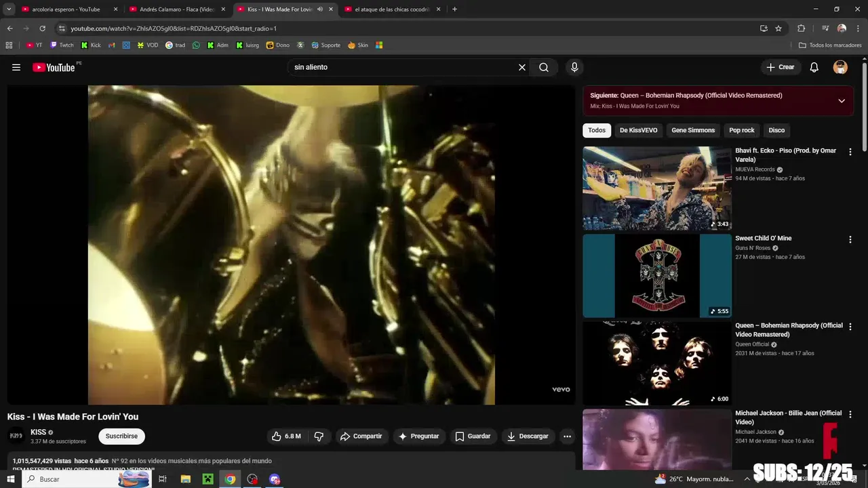Open the KISS channel name link

point(39,432)
